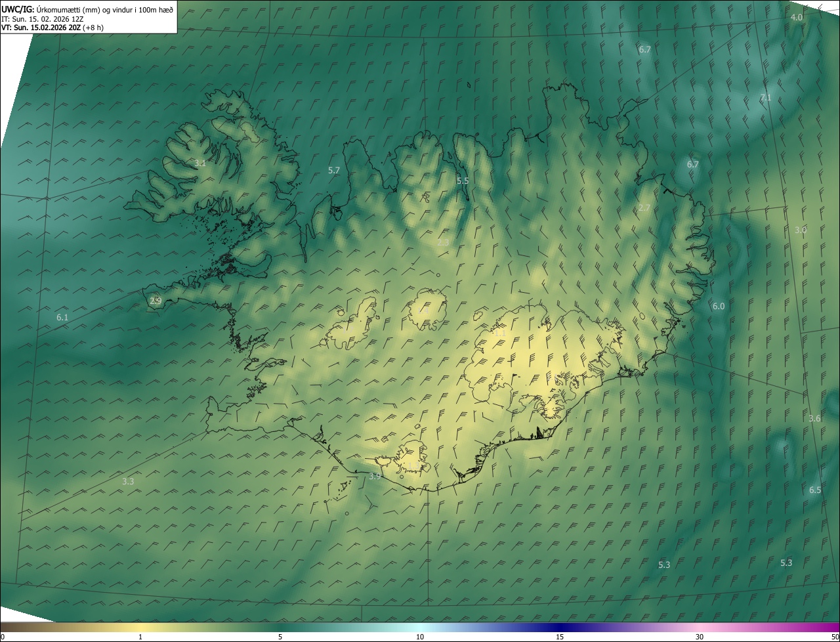The width and height of the screenshot is (840, 642).
Task: Click the 7.1 value label
Action: [x=765, y=98]
